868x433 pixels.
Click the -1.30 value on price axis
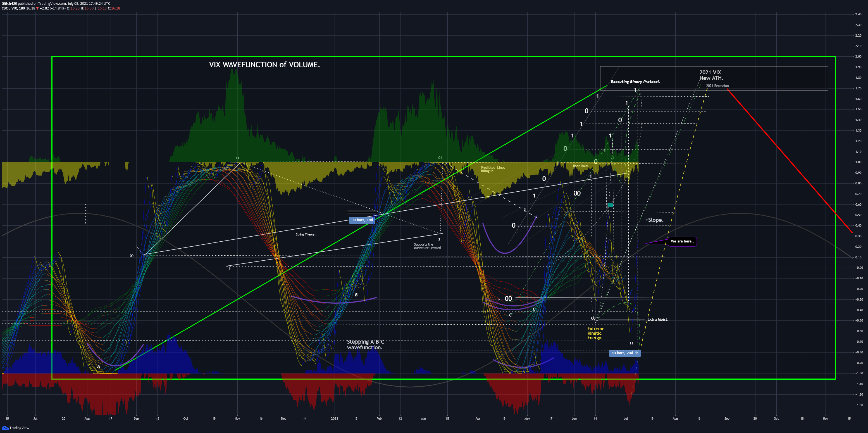click(x=858, y=405)
